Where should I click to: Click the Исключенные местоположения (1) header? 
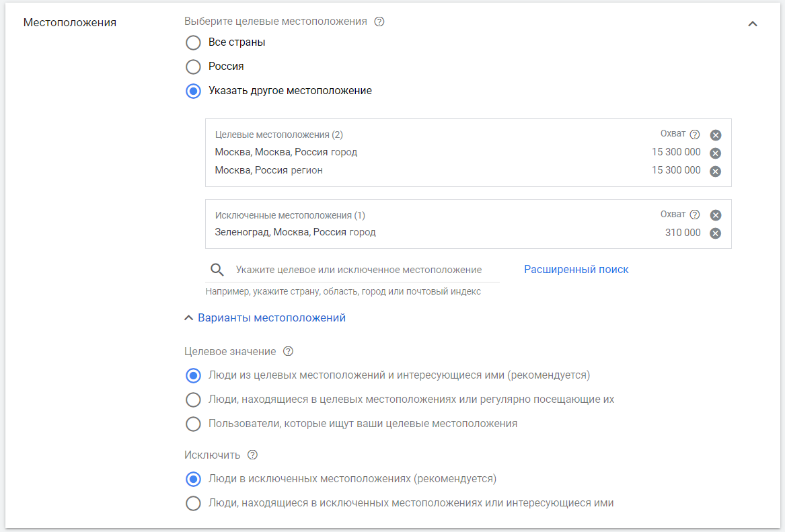coord(290,215)
